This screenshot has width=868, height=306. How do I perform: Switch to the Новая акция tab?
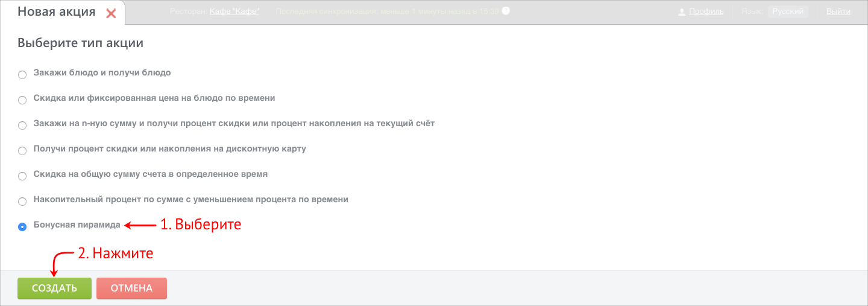56,12
